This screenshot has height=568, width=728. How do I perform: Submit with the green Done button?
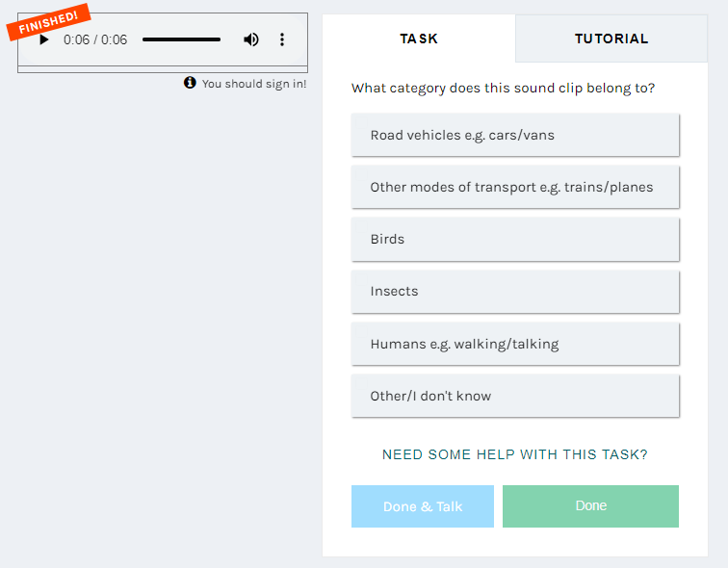[590, 506]
